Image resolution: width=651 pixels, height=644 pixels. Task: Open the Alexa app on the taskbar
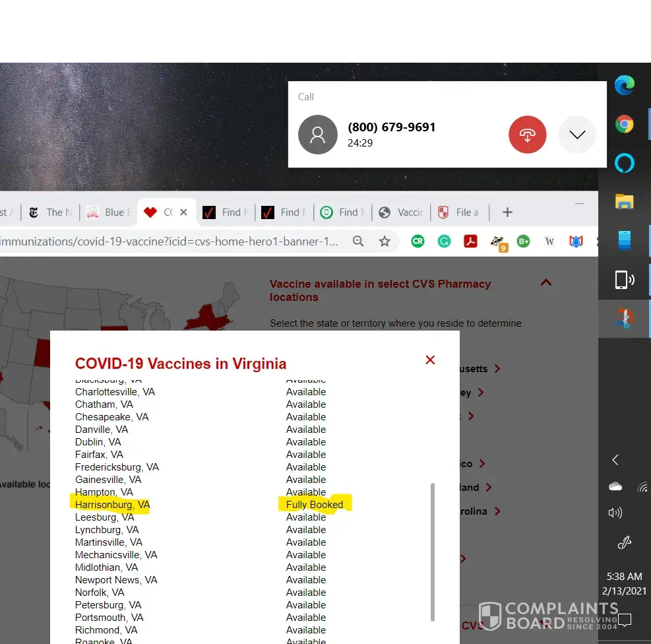click(624, 162)
